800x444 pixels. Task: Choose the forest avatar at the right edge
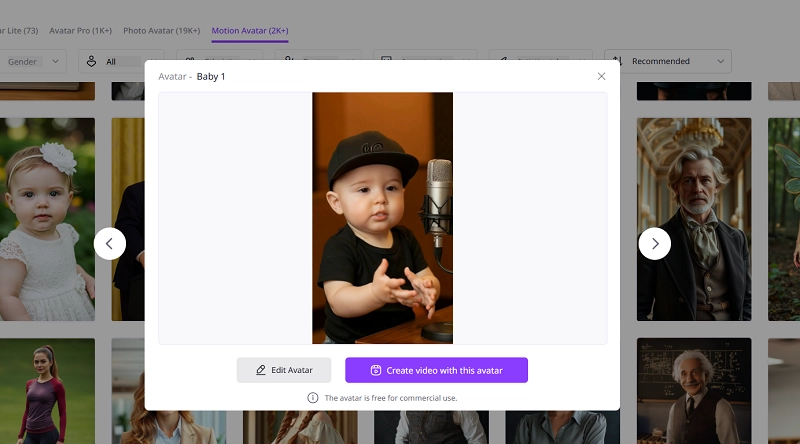pyautogui.click(x=784, y=218)
